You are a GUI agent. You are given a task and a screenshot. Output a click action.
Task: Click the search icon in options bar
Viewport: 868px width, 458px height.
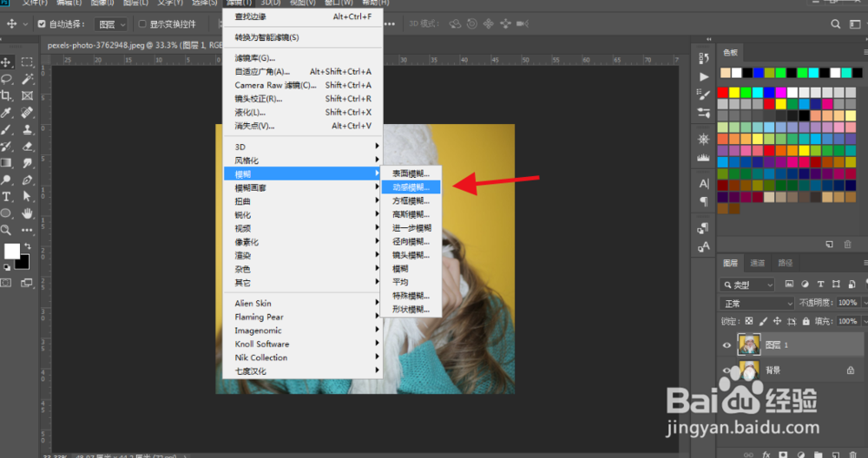coord(835,23)
